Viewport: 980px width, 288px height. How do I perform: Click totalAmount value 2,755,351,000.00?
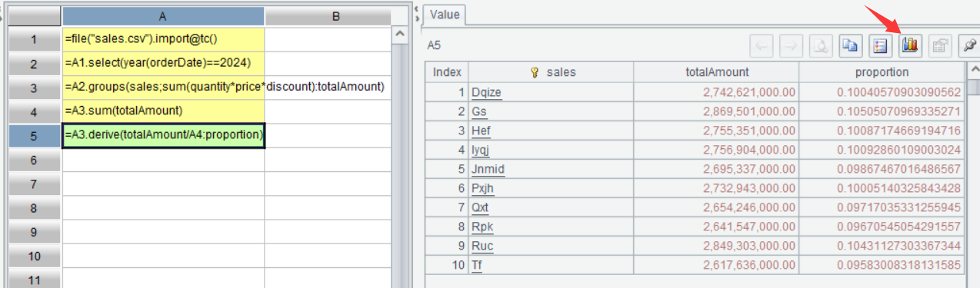(x=748, y=131)
